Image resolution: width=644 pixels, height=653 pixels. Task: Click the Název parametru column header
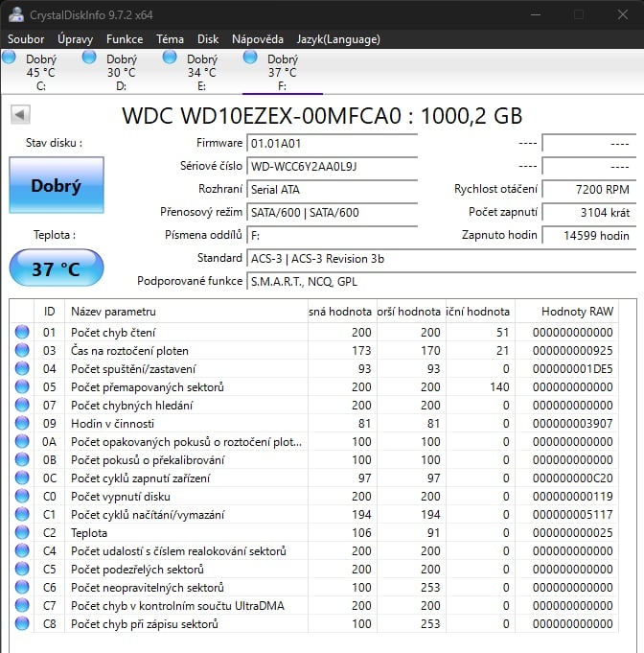click(x=186, y=312)
